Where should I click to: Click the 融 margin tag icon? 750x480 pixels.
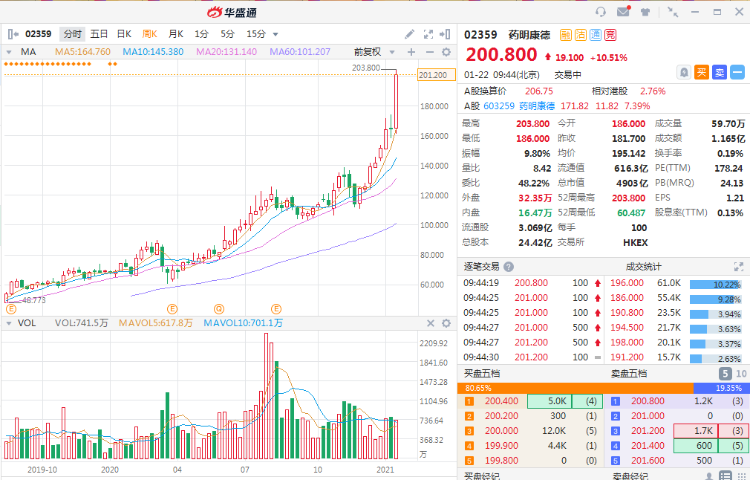(566, 34)
